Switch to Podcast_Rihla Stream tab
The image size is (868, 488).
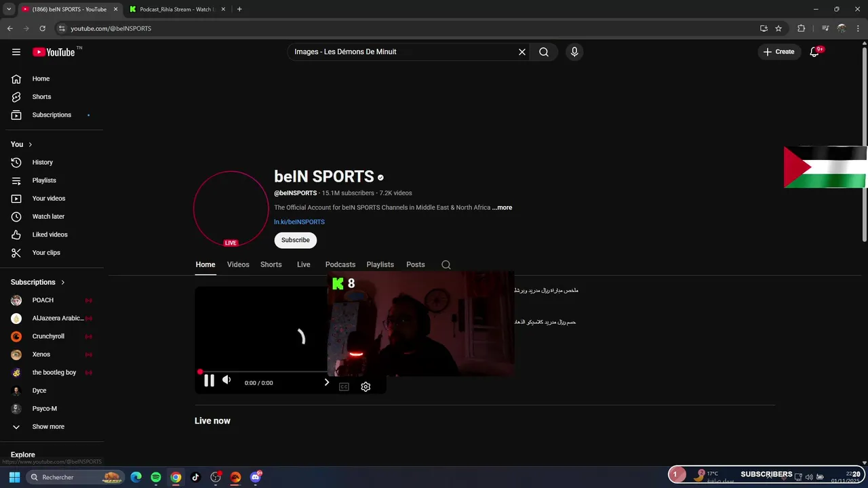coord(176,9)
